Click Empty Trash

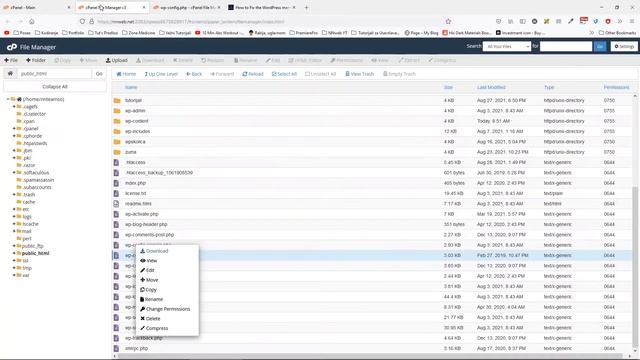tap(399, 74)
